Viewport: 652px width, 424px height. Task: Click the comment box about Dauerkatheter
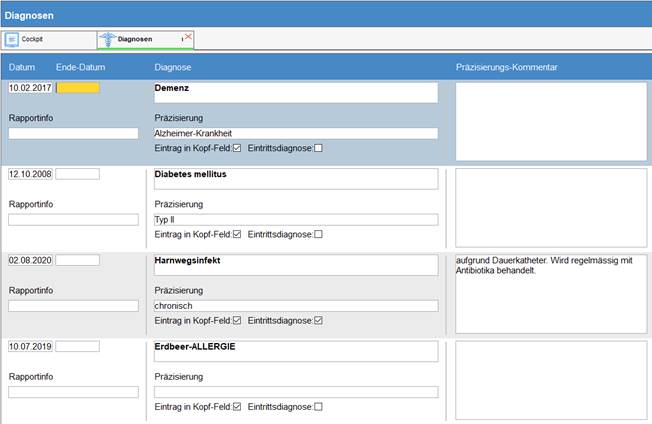550,292
